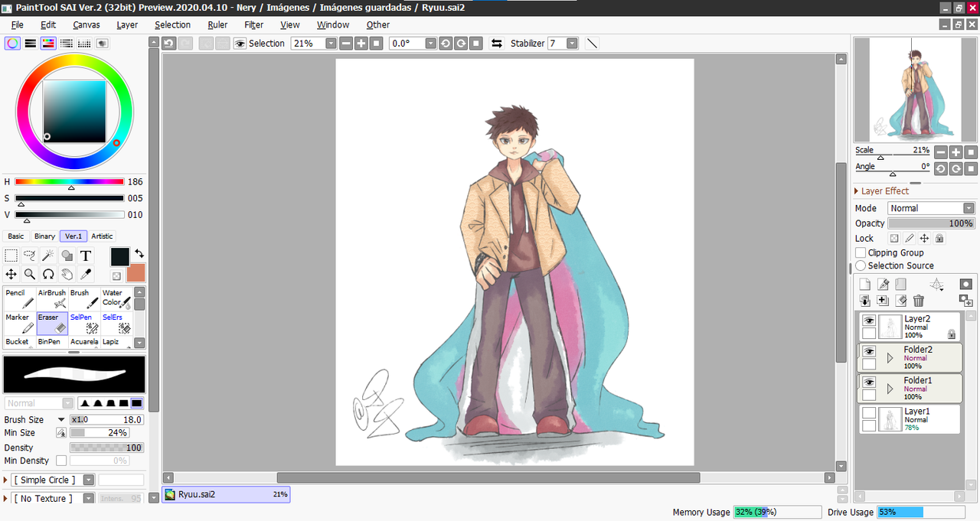Zoom in with toolbar plus button
The image size is (980, 521).
coord(361,44)
